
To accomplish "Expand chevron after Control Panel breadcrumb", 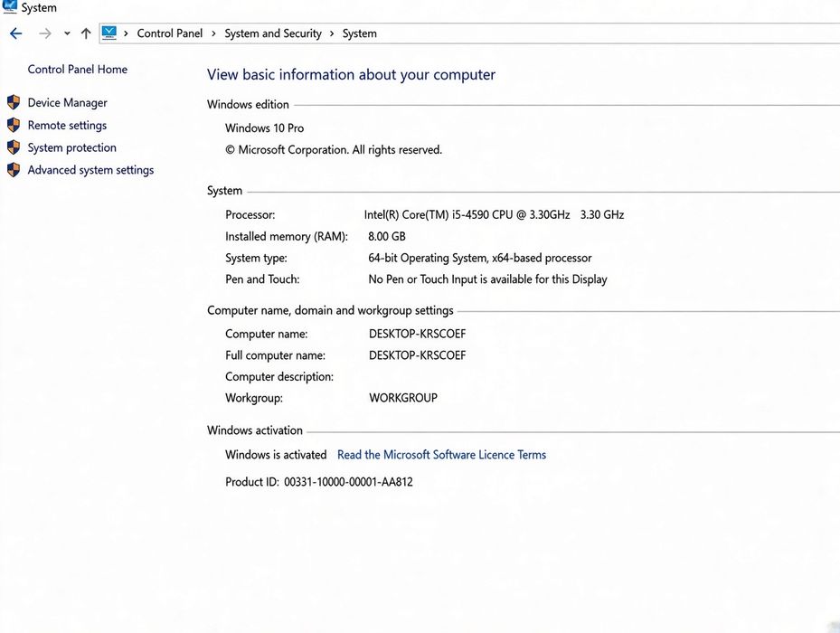I will tap(213, 33).
